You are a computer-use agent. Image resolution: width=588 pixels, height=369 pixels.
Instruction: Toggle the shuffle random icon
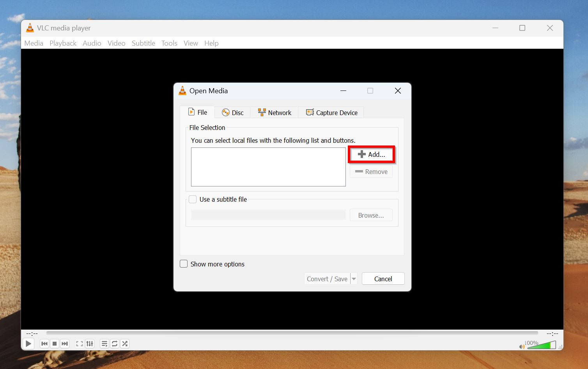pos(125,344)
